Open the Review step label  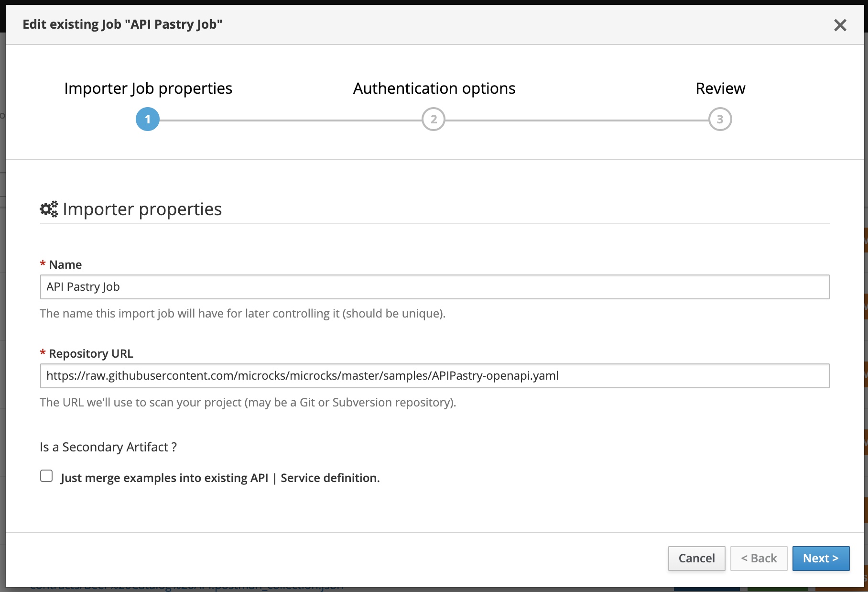pos(720,88)
